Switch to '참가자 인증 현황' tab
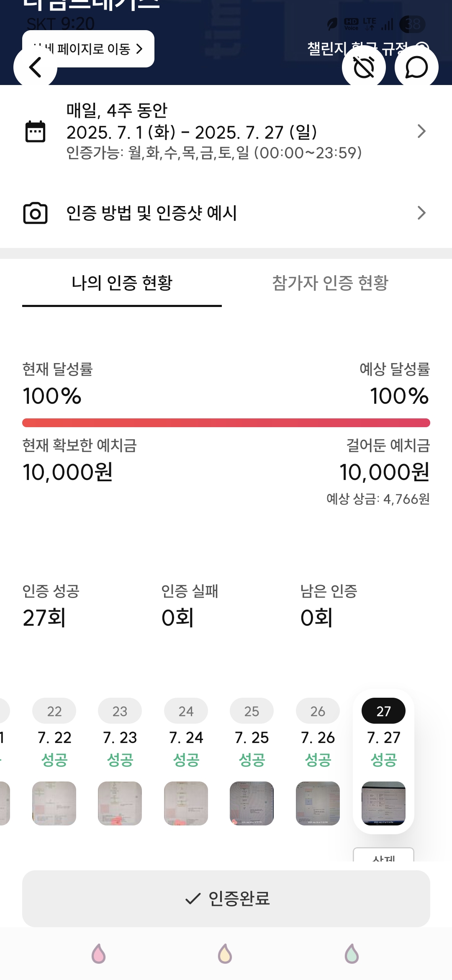This screenshot has width=452, height=980. pos(330,283)
